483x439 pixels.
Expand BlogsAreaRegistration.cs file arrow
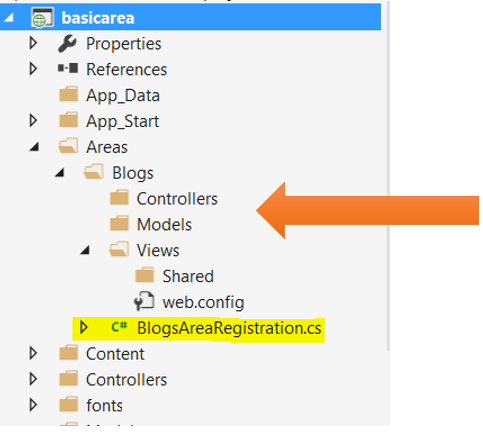(84, 327)
